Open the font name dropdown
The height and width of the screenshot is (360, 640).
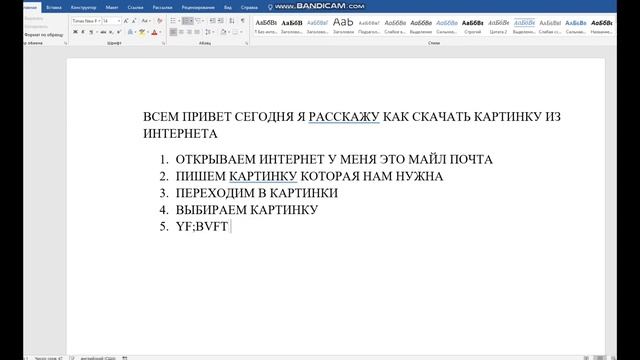click(x=99, y=21)
